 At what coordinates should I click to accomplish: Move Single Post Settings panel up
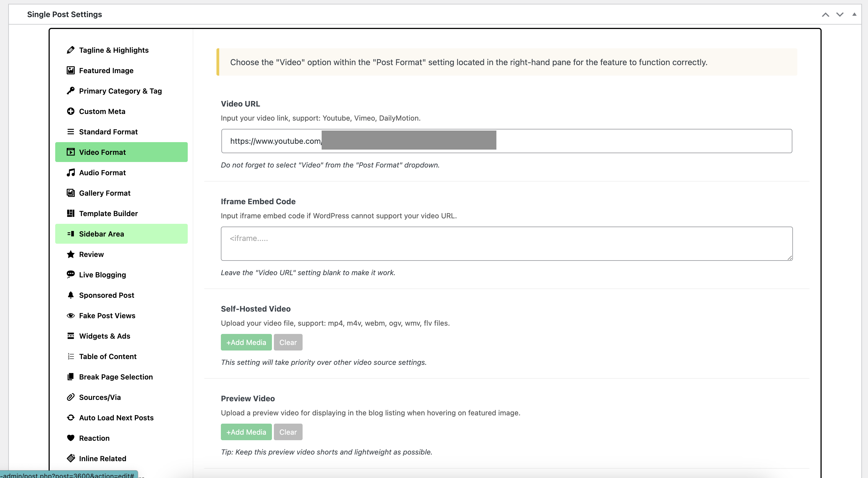click(825, 14)
